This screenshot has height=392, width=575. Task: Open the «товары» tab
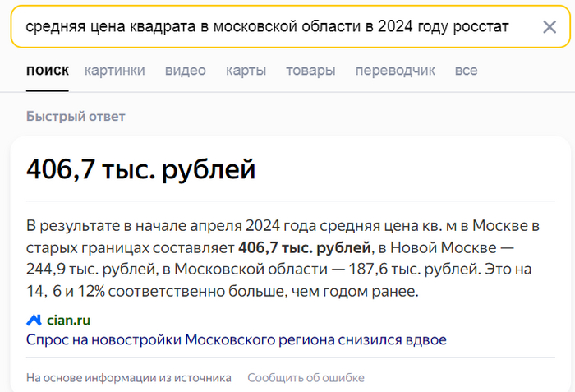click(x=310, y=71)
